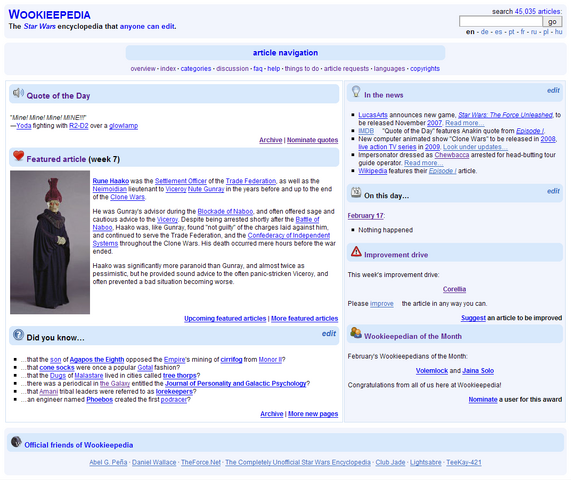Switch language to hu

[x=558, y=32]
